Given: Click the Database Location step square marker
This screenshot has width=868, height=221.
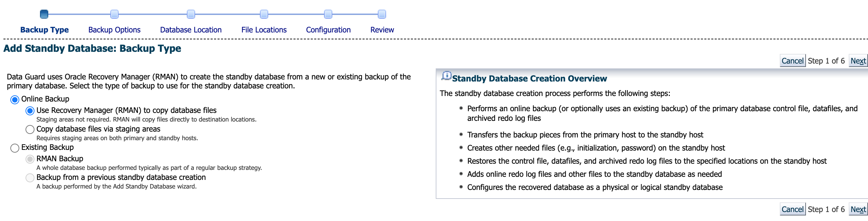Looking at the screenshot, I should pos(191,14).
